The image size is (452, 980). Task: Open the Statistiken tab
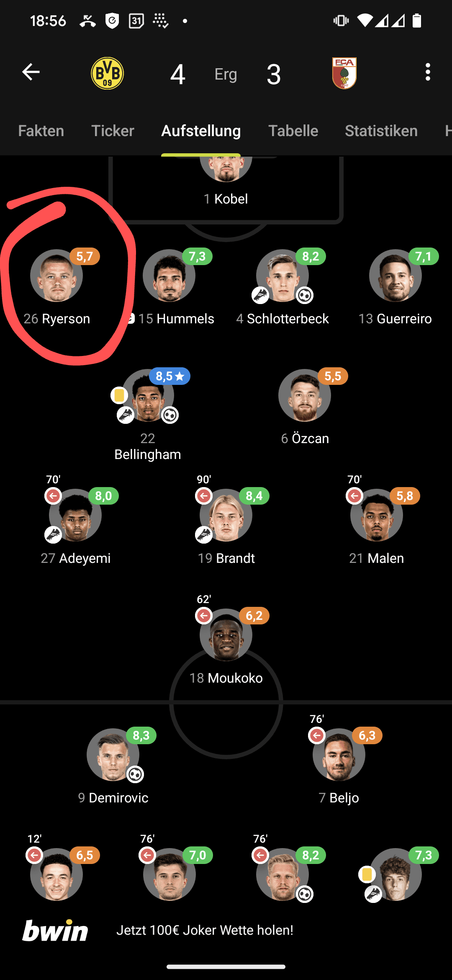pos(381,131)
